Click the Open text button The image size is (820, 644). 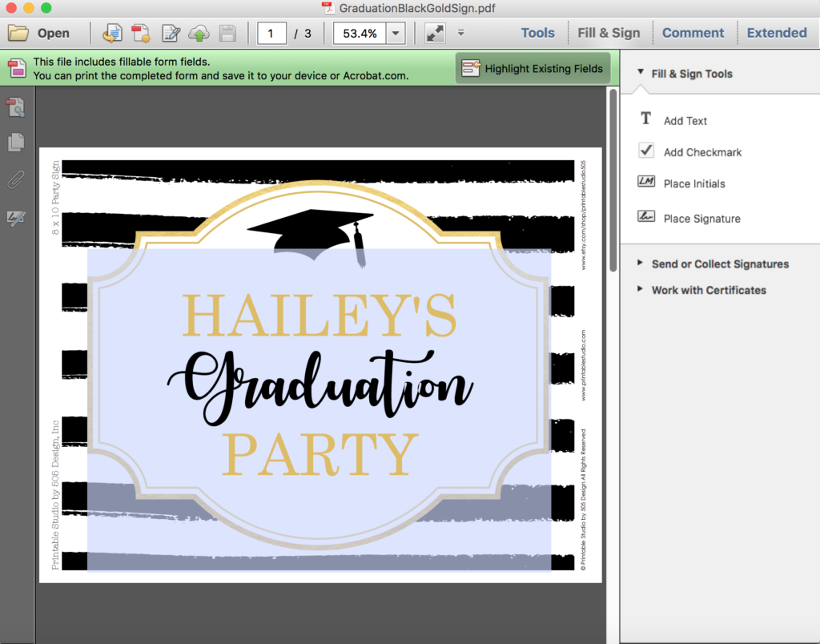coord(54,33)
